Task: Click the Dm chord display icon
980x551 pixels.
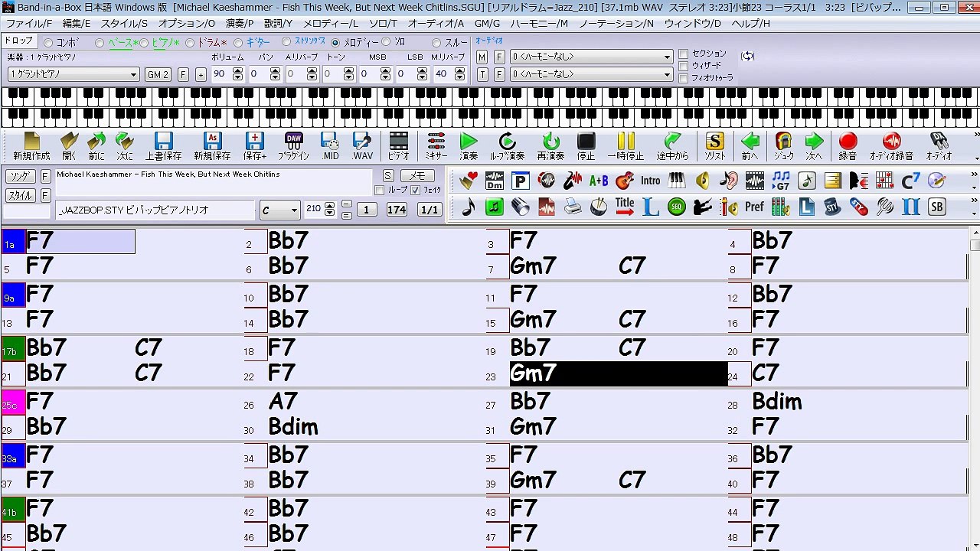Action: (495, 181)
